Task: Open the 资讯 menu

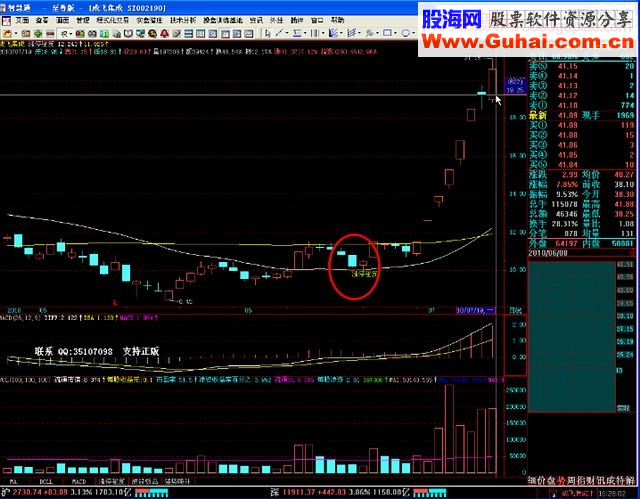Action: 256,20
